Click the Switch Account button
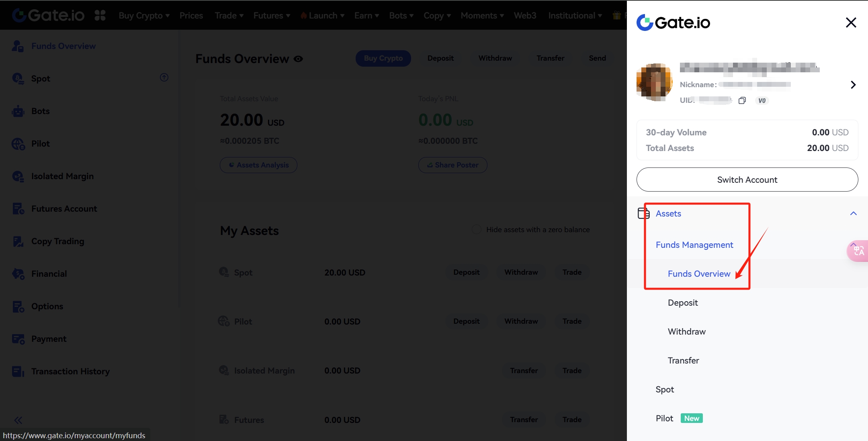This screenshot has height=441, width=868. pos(747,180)
